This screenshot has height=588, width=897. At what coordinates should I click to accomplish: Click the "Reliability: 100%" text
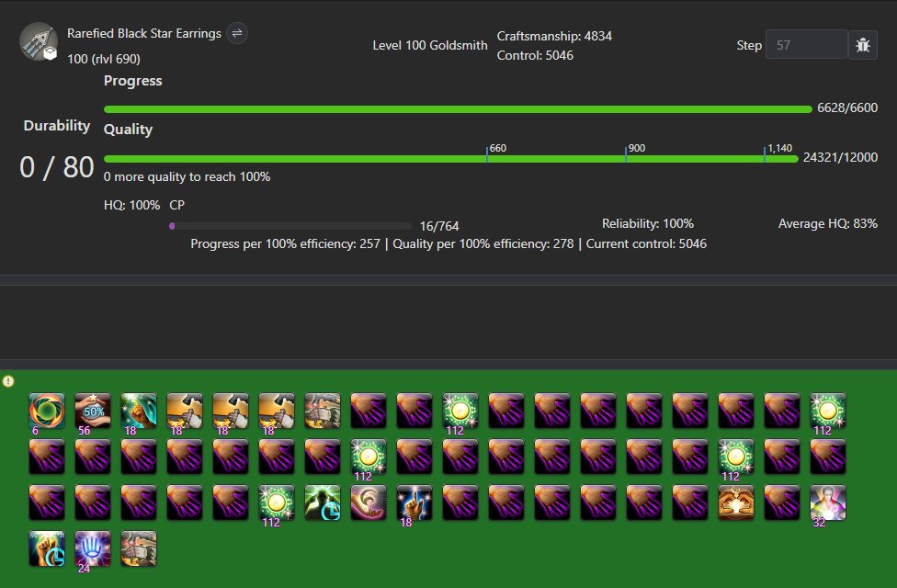click(648, 223)
